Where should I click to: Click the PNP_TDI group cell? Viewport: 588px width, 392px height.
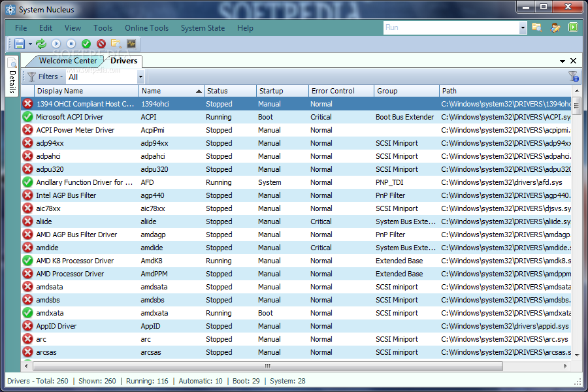pyautogui.click(x=389, y=183)
